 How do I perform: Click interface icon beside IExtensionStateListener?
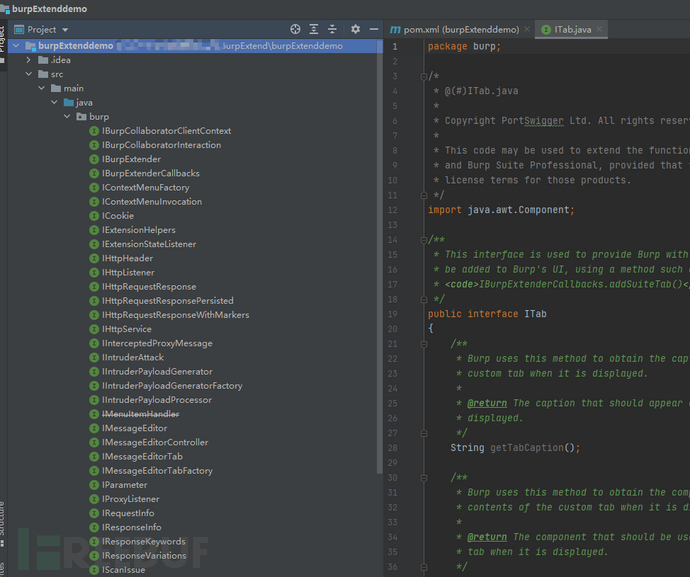94,244
